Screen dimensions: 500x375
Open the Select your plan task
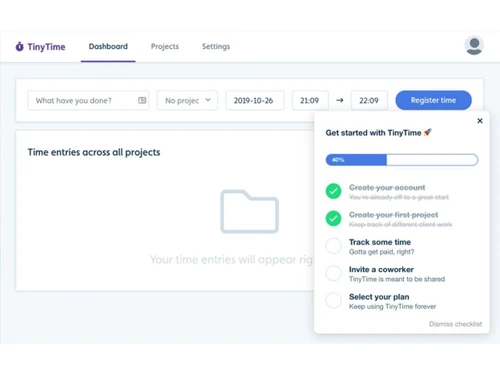[x=379, y=297]
